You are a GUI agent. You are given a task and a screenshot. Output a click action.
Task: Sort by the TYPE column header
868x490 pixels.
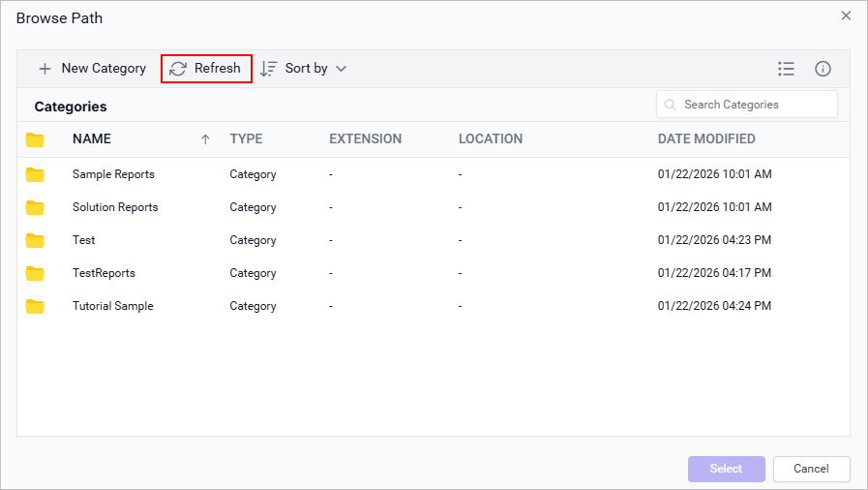246,139
